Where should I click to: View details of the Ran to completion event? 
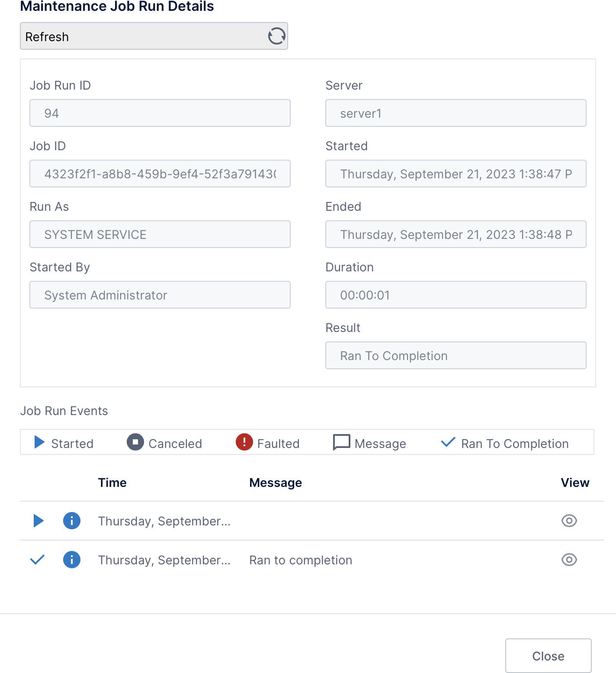[x=569, y=560]
